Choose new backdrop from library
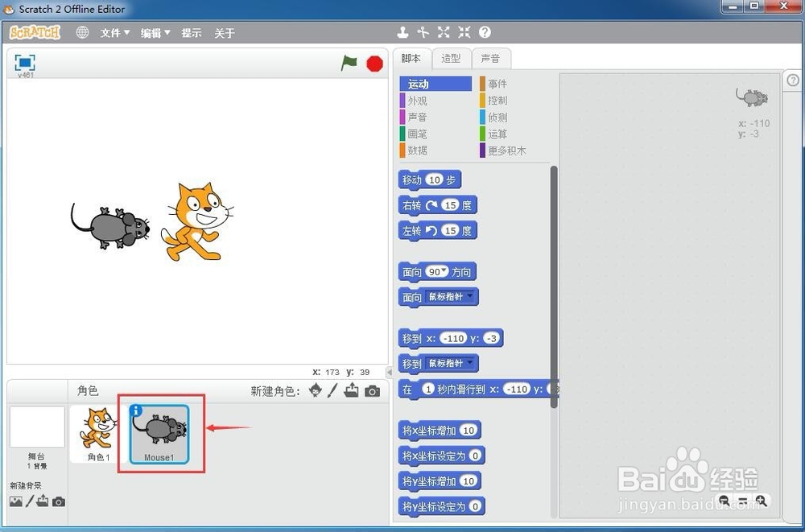 pyautogui.click(x=16, y=501)
